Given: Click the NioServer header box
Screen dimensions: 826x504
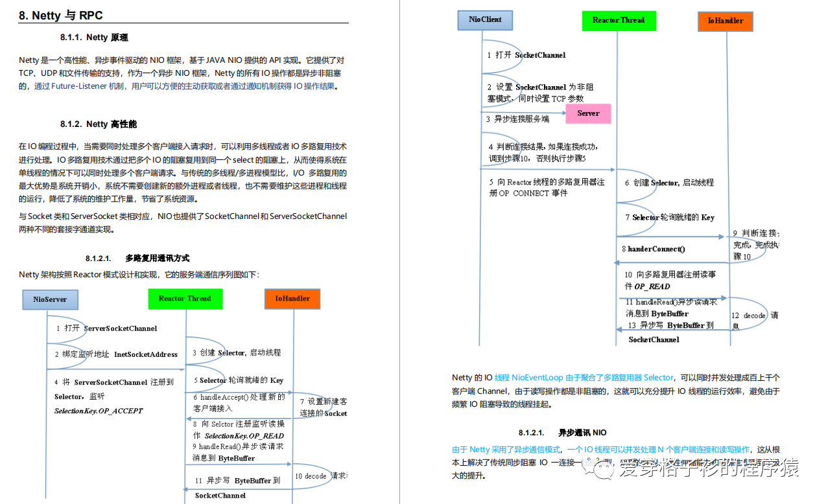Looking at the screenshot, I should [x=50, y=299].
